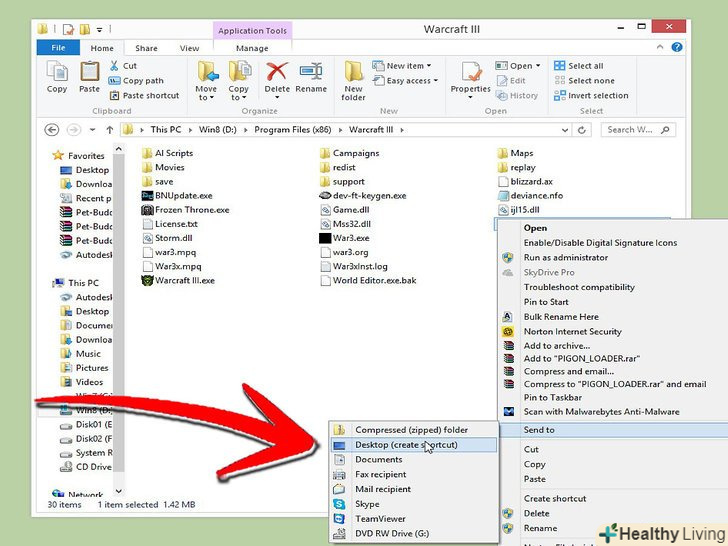Viewport: 728px width, 546px height.
Task: Click the Refresh button next to address bar
Action: tap(582, 130)
